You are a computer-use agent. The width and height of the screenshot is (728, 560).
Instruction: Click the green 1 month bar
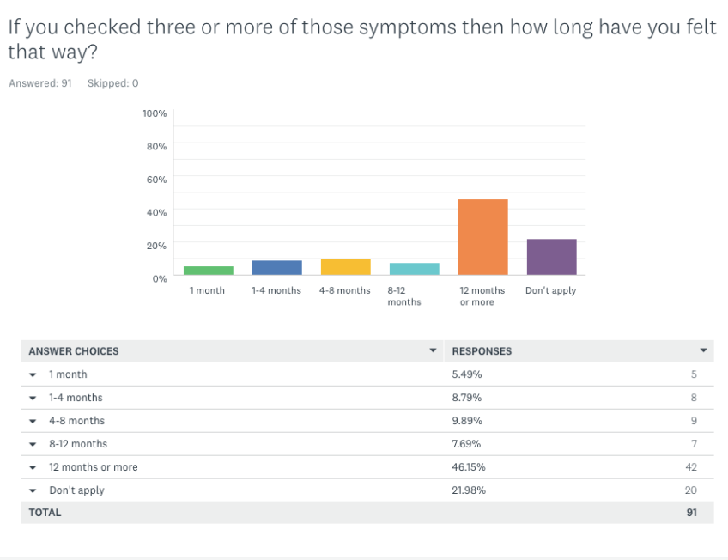[x=208, y=271]
